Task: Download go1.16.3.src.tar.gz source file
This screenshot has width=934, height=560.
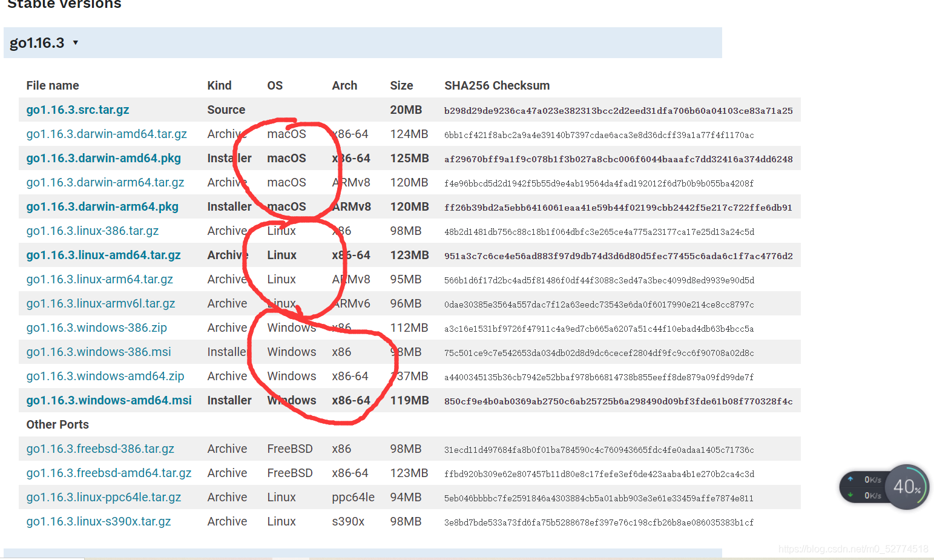Action: click(x=77, y=110)
